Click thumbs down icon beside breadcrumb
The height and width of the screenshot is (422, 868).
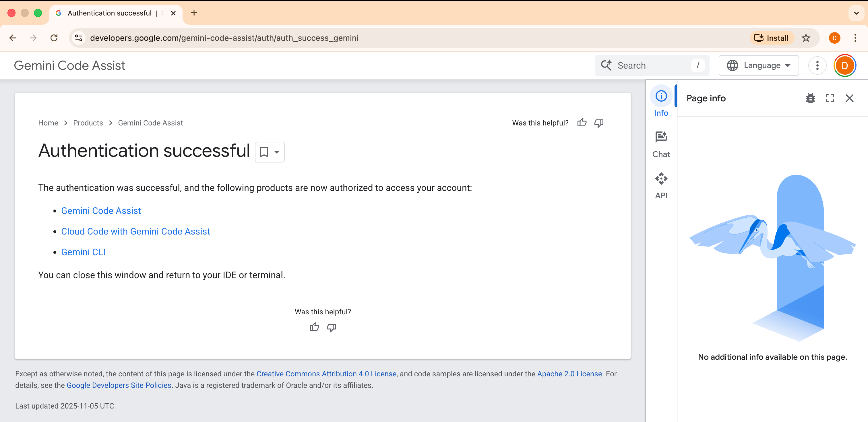pyautogui.click(x=599, y=123)
